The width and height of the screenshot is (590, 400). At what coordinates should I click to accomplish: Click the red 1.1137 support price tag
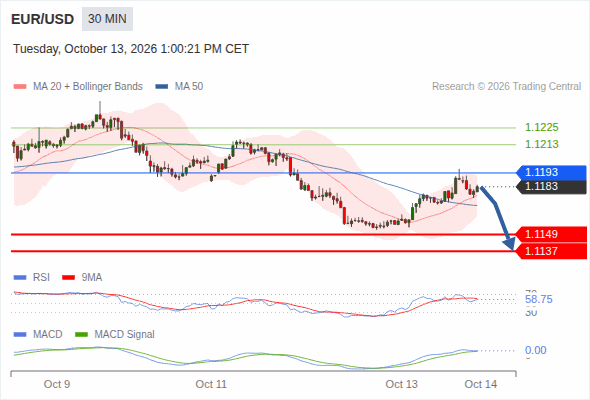551,251
